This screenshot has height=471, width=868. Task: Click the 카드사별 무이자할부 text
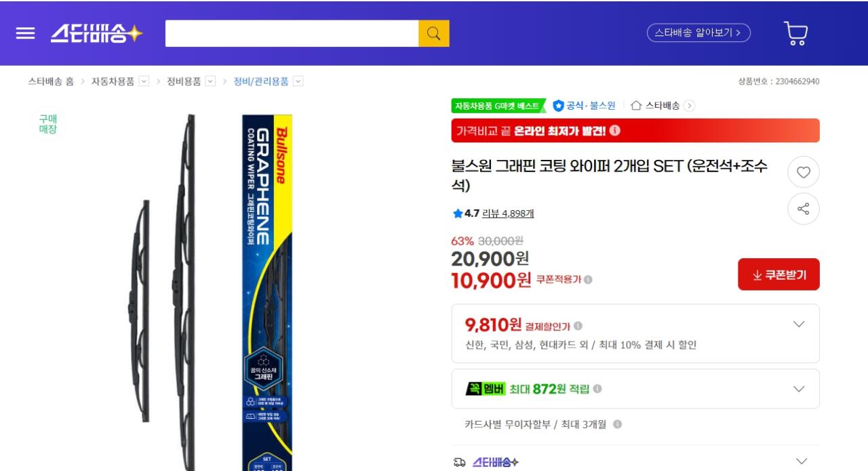click(536, 424)
